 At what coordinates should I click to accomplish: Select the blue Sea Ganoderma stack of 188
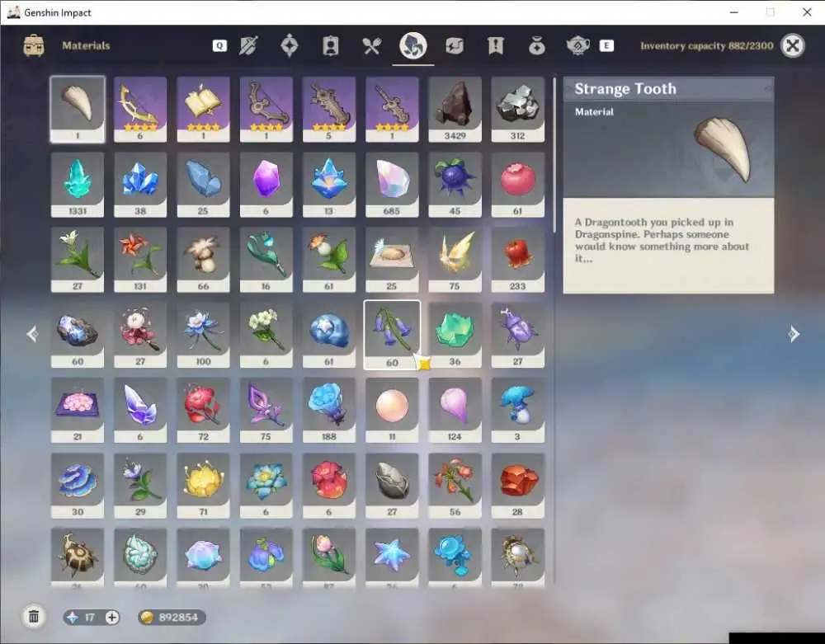click(329, 410)
